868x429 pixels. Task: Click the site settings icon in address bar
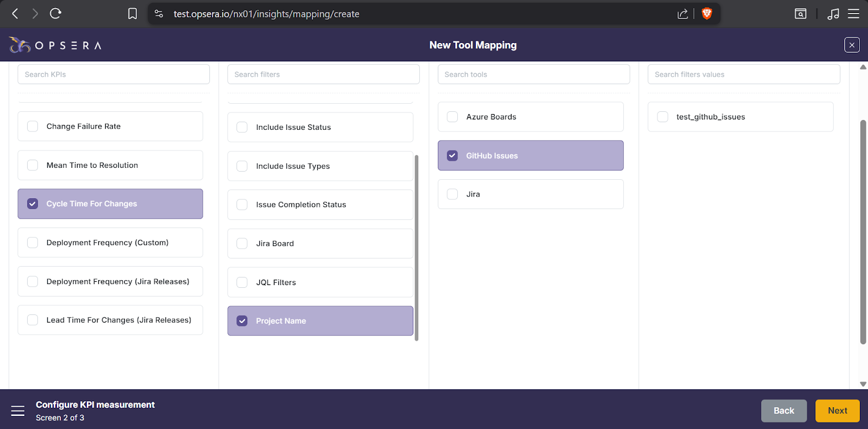[x=159, y=14]
